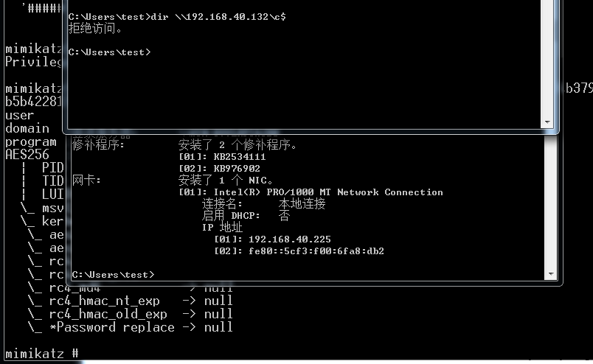Click the systeminfo window's scroll-down arrow

[x=551, y=274]
